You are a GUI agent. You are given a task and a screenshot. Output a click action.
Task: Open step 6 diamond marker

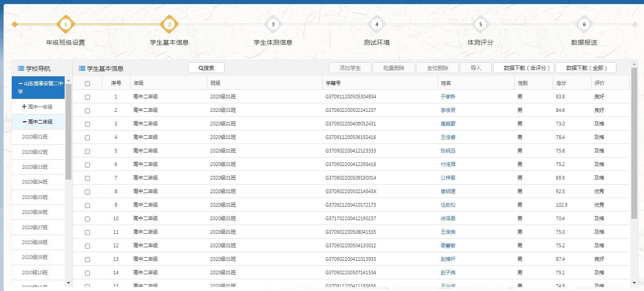(584, 24)
